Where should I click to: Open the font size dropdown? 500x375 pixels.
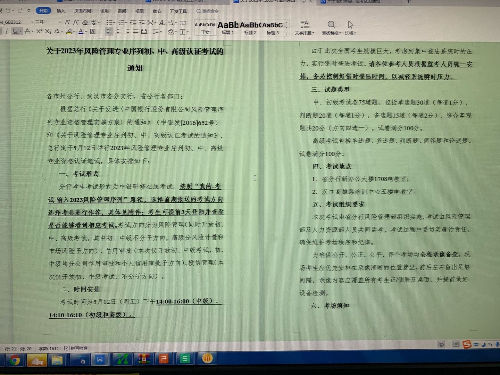[x=40, y=22]
